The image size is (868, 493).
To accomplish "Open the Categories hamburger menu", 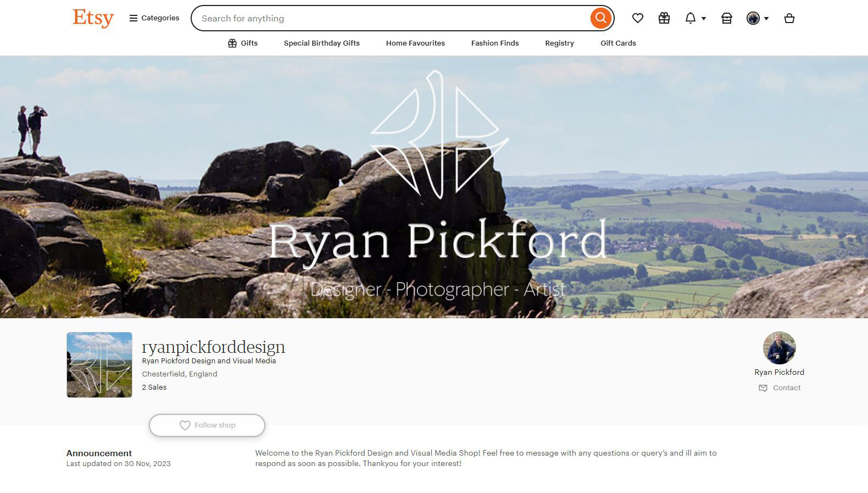I will coord(154,18).
